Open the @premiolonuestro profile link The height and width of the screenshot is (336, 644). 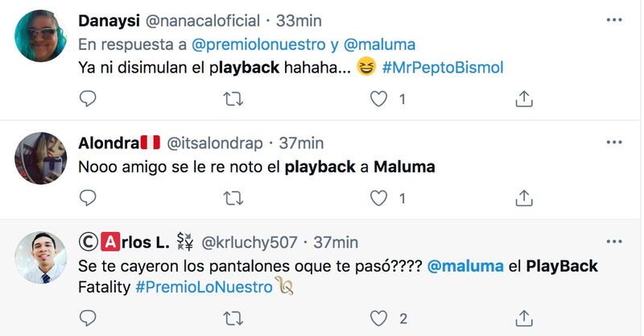click(x=258, y=44)
